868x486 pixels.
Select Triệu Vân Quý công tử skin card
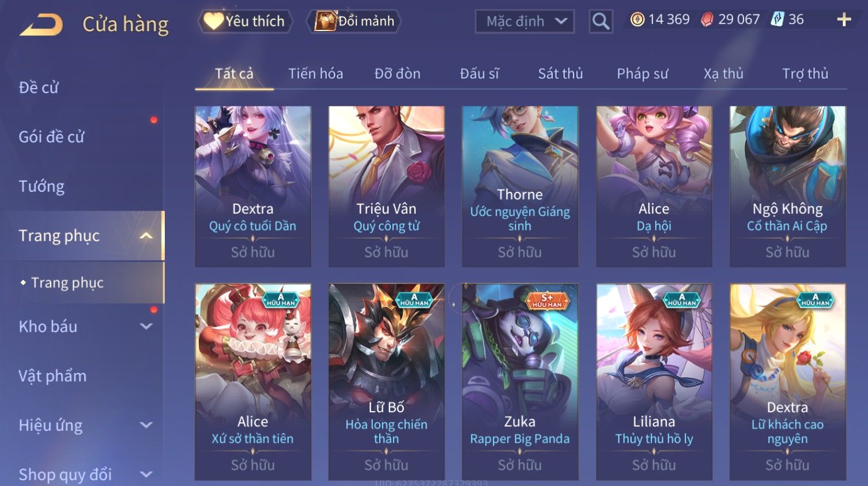coord(386,186)
